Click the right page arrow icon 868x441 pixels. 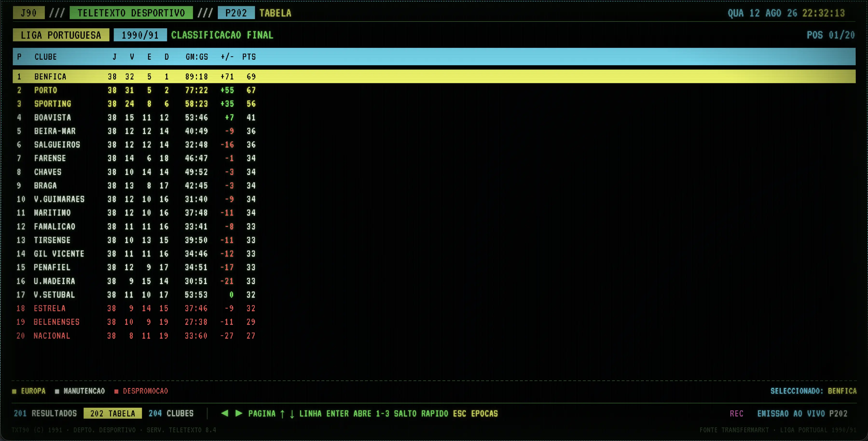click(x=239, y=413)
